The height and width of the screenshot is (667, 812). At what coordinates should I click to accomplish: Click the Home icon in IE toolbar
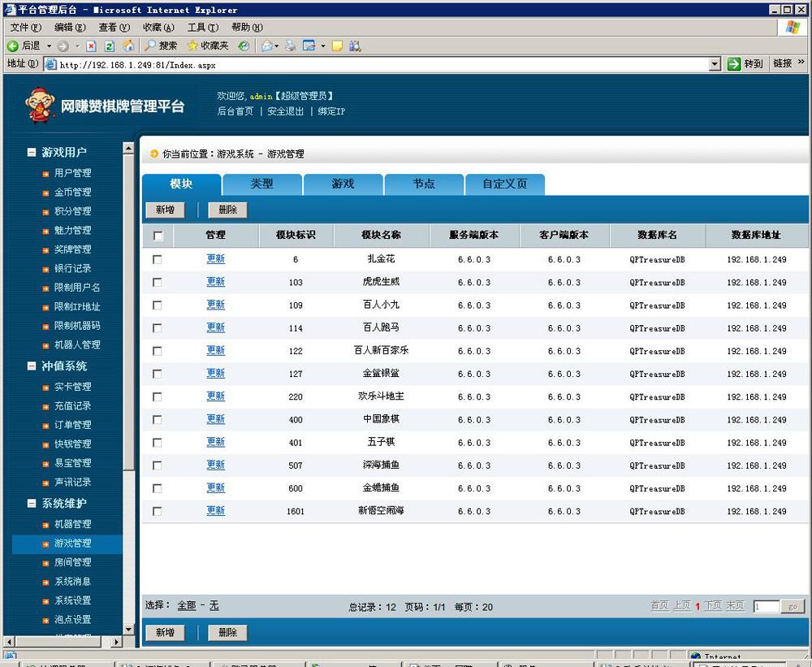pos(128,46)
